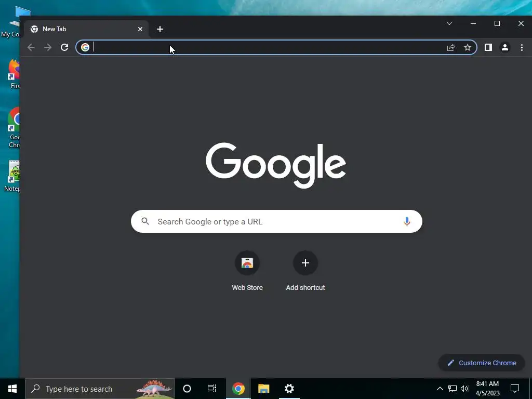
Task: Click the Chrome forward arrow
Action: pos(48,47)
